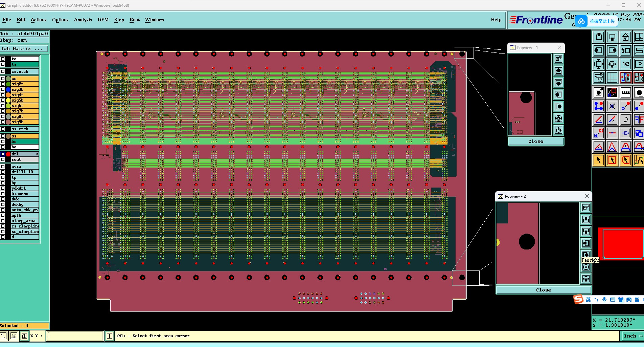The image size is (644, 347).
Task: Toggle the checkbox for layer rout
Action: click(x=3, y=159)
